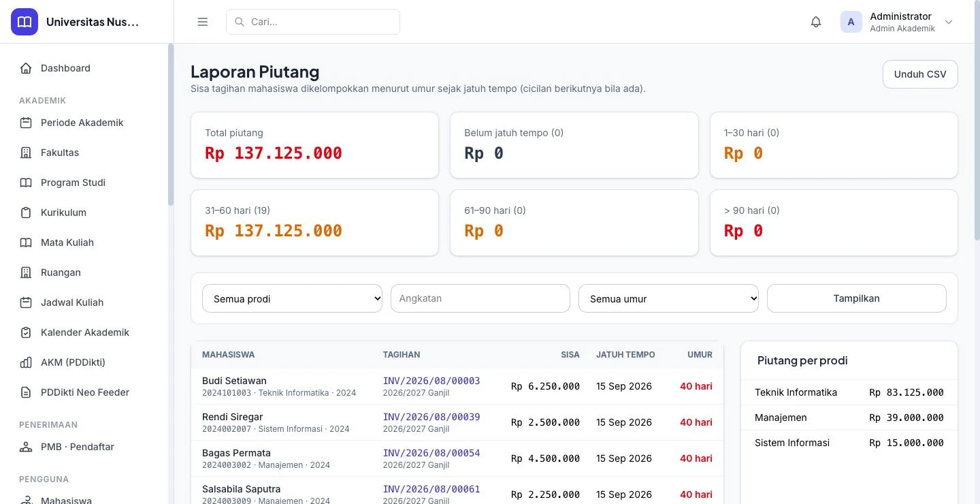Navigate to Jadwal Kuliah menu item
The image size is (980, 504).
tap(84, 302)
